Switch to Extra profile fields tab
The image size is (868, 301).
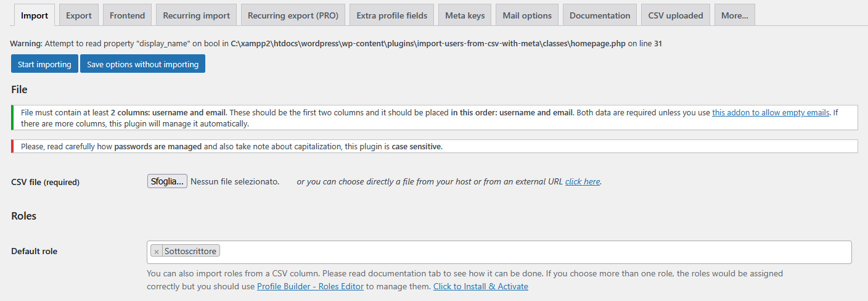click(x=392, y=15)
